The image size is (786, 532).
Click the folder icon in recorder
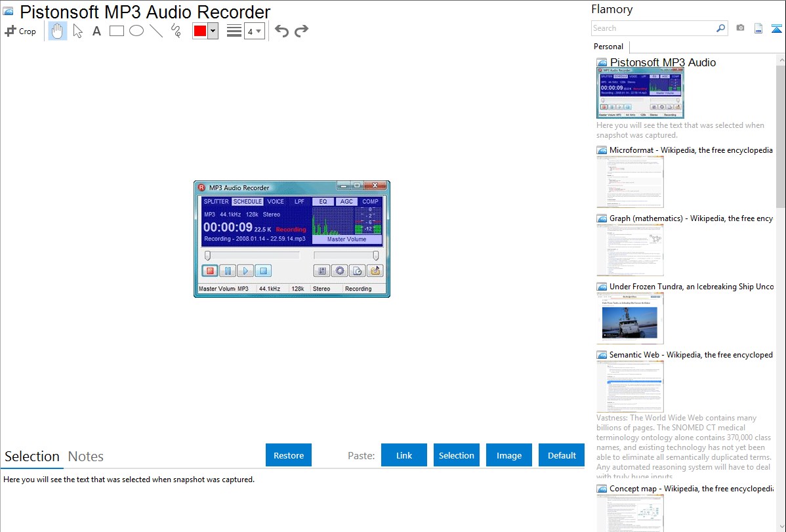tap(375, 271)
